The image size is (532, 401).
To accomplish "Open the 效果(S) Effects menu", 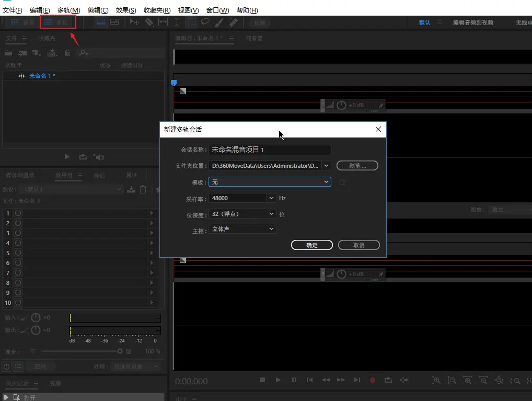I will [125, 10].
